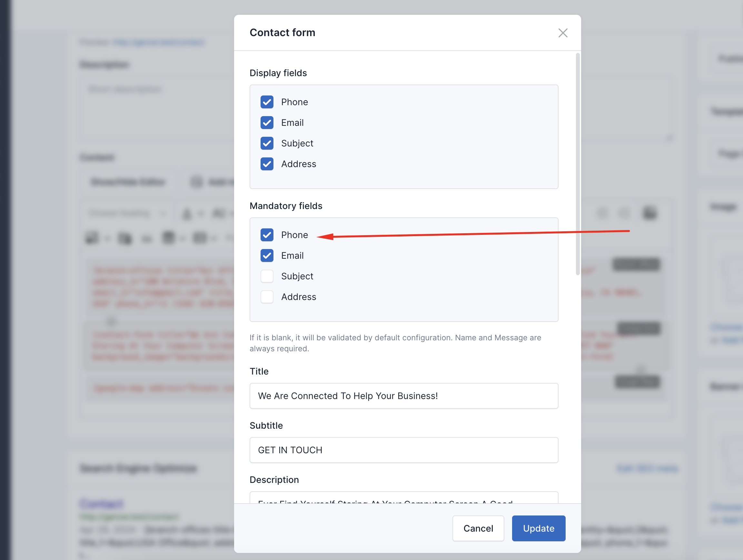This screenshot has height=560, width=743.
Task: Click the Address label in Mandatory fields
Action: (298, 297)
